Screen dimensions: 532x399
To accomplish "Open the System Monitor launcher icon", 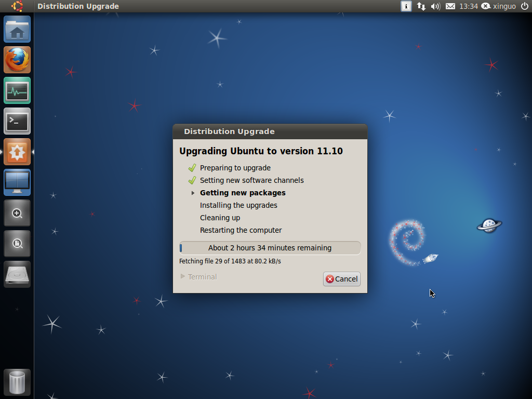I will (17, 90).
